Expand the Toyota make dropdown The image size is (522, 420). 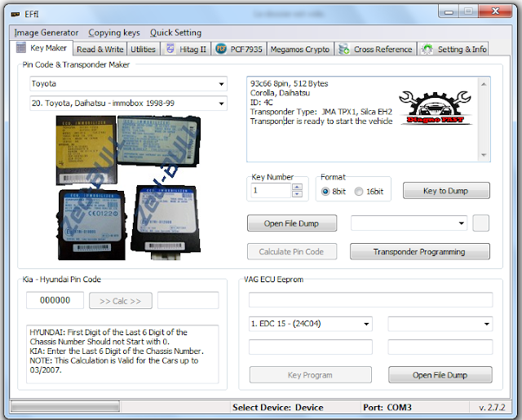[x=221, y=84]
